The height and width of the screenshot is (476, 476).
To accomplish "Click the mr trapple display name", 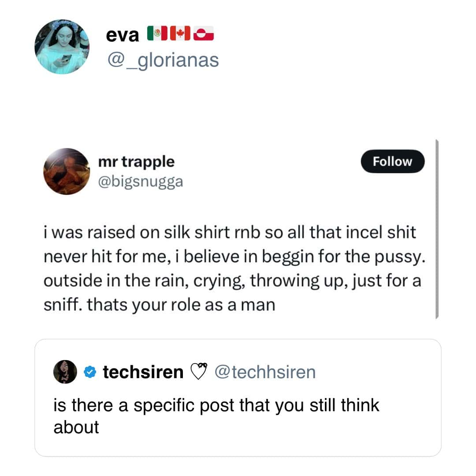I will 136,162.
